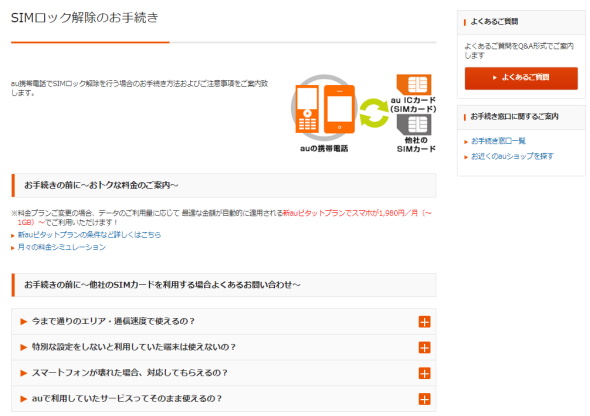Click the よくあるご質問 sidebar heading

point(494,22)
